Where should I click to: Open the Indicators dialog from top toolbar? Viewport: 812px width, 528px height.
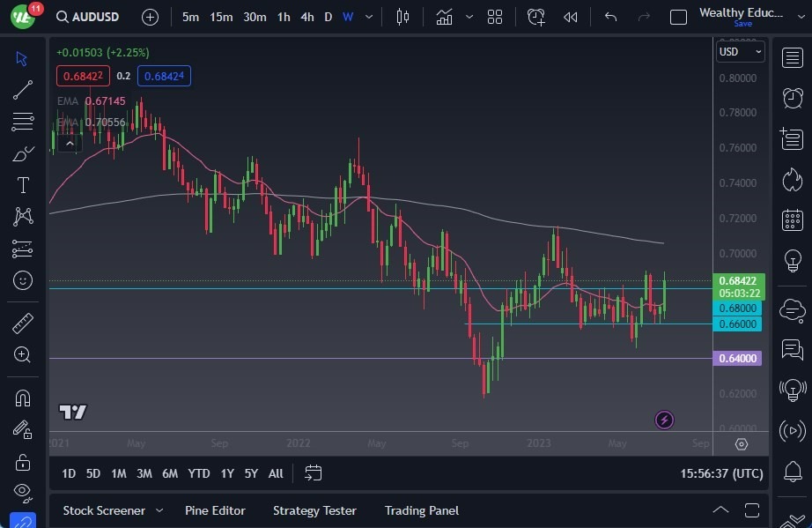click(x=444, y=16)
